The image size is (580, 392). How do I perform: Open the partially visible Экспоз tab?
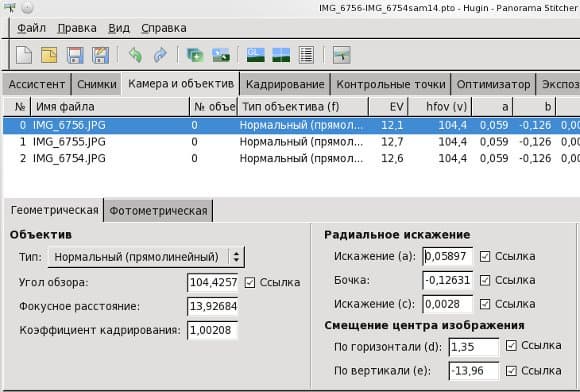click(x=559, y=84)
